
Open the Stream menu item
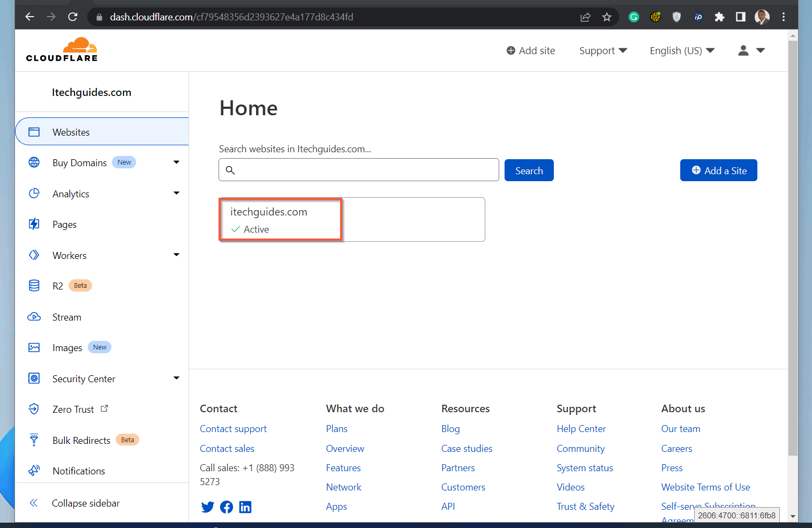(x=67, y=317)
